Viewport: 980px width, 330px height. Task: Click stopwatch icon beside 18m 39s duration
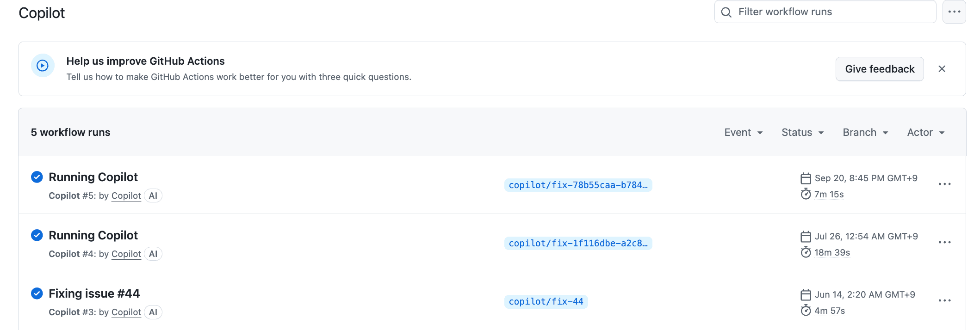(806, 252)
